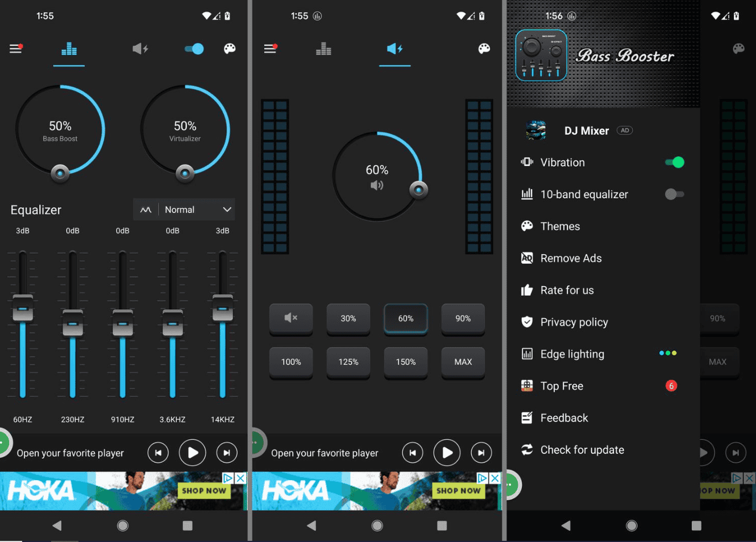Open theme palette in the equalizer screen
The height and width of the screenshot is (542, 756).
(x=230, y=49)
